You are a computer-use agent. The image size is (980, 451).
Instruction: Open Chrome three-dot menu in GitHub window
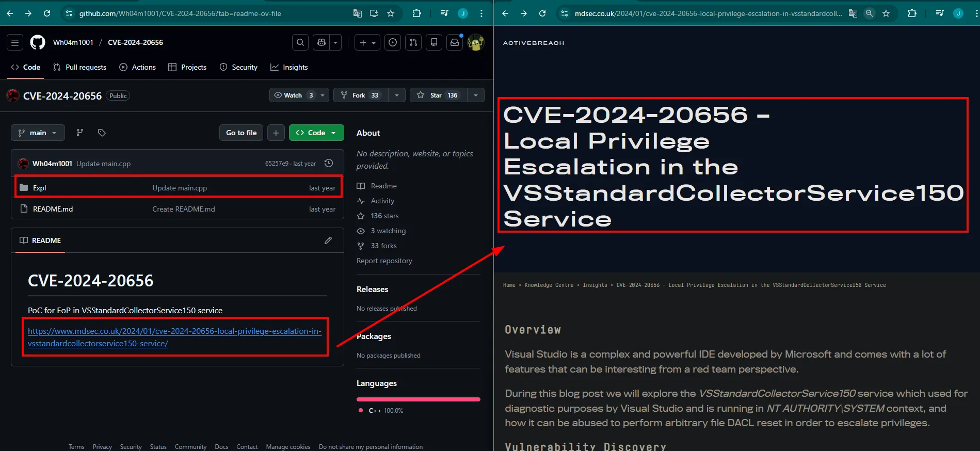tap(481, 13)
